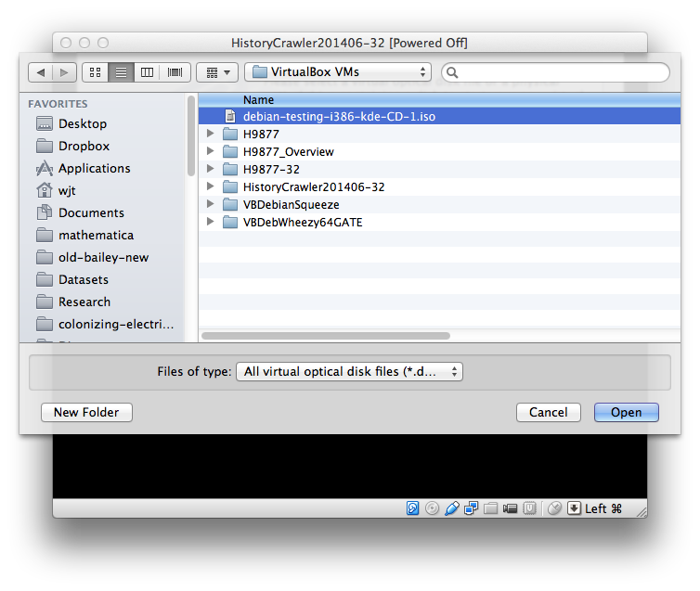The width and height of the screenshot is (700, 591).
Task: Click the Open button
Action: pos(626,412)
